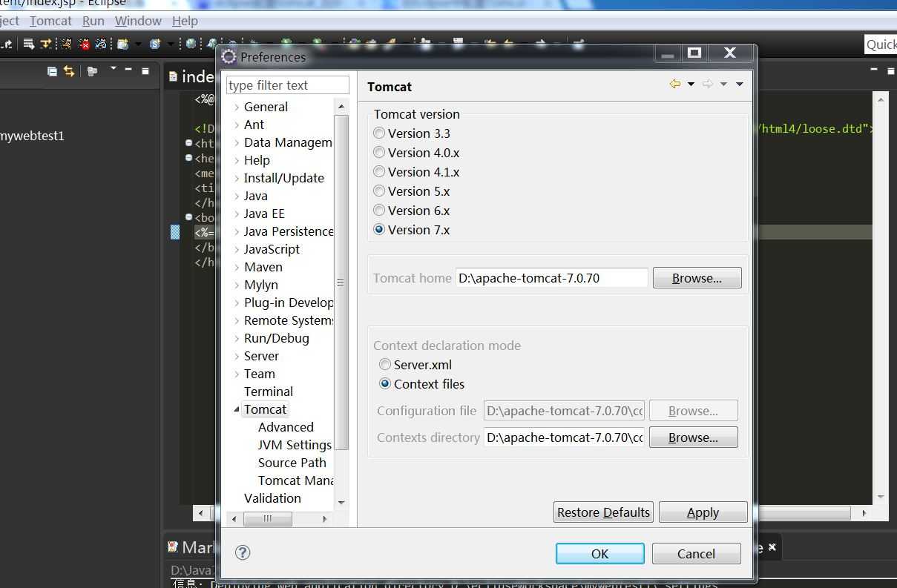The width and height of the screenshot is (897, 588).
Task: Select Source Path under Tomcat
Action: (292, 463)
